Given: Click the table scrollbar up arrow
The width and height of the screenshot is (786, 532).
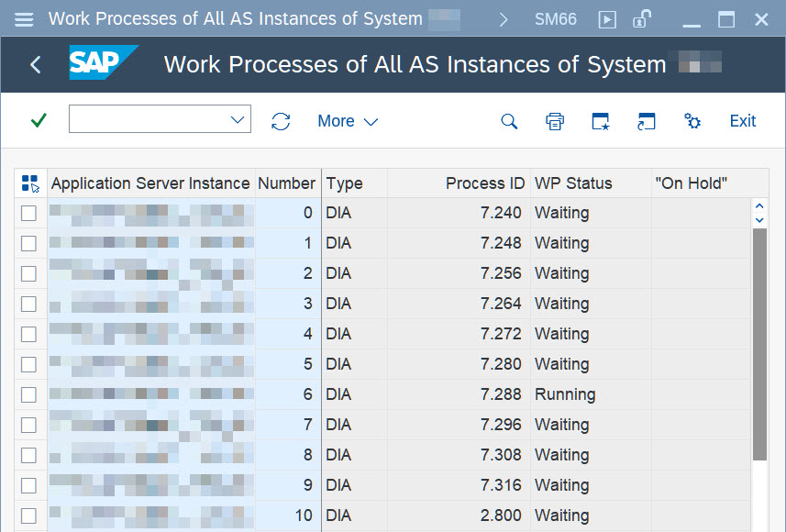Looking at the screenshot, I should tap(759, 205).
